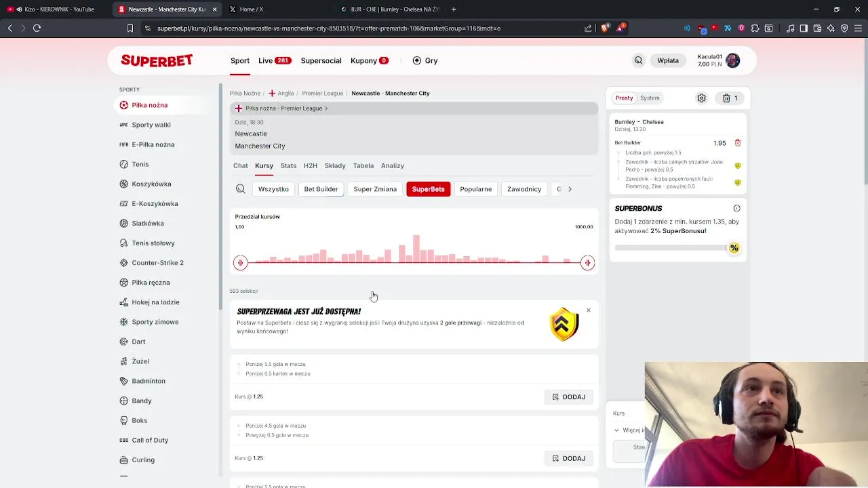Click the Dart icon in sidebar
The height and width of the screenshot is (488, 868).
point(124,342)
